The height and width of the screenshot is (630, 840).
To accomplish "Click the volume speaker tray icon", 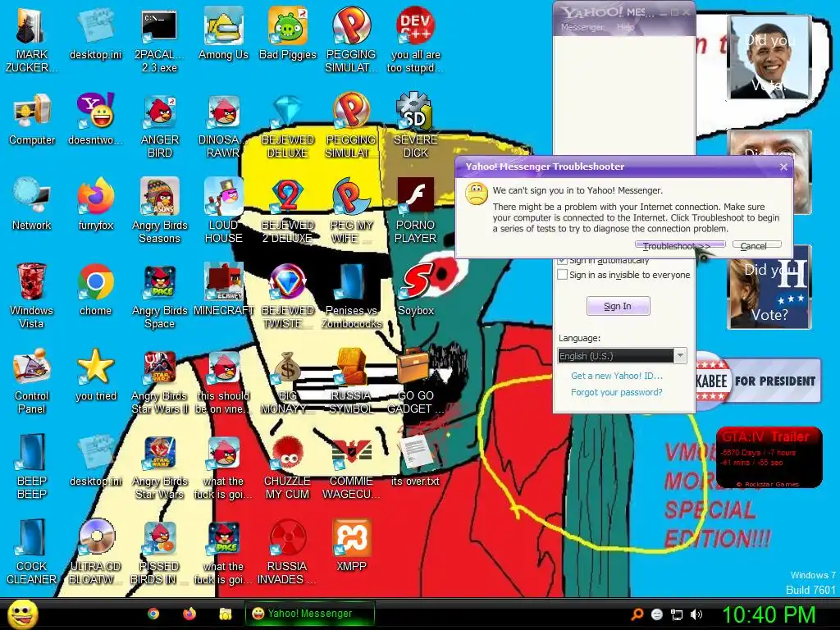I will 696,614.
